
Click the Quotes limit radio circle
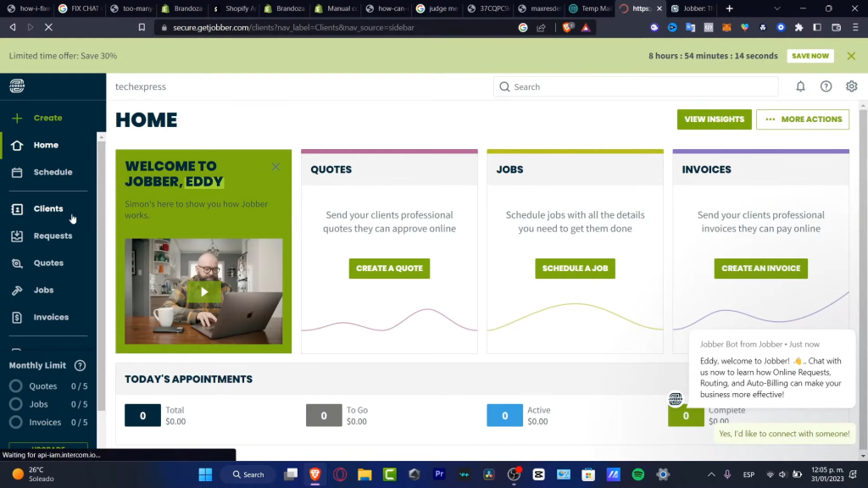[15, 386]
